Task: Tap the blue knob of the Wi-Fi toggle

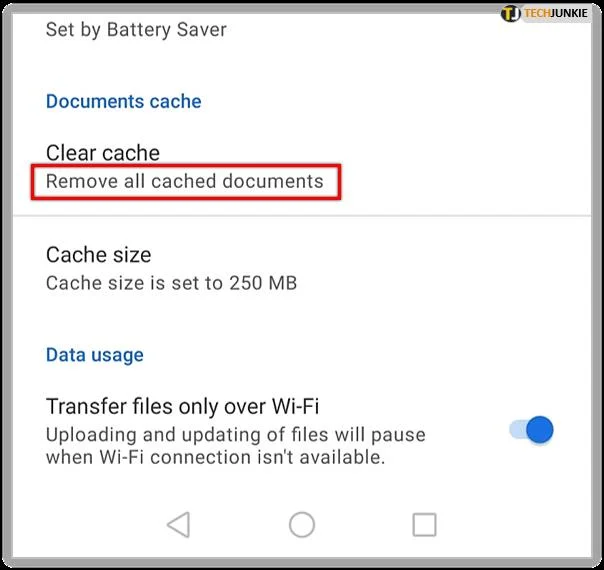Action: [540, 430]
